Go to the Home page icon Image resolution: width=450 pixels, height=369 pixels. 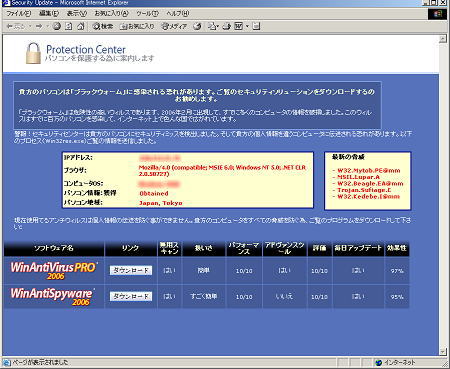pyautogui.click(x=80, y=26)
